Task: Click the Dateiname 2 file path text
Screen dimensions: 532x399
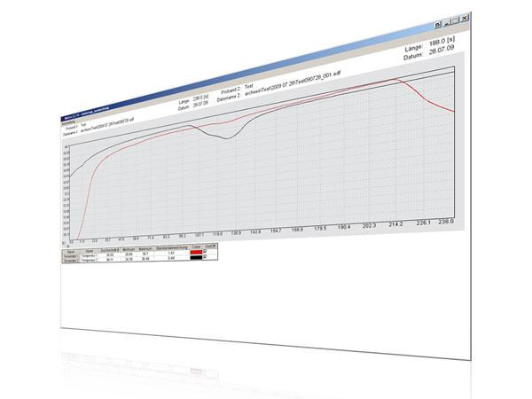Action: (293, 83)
